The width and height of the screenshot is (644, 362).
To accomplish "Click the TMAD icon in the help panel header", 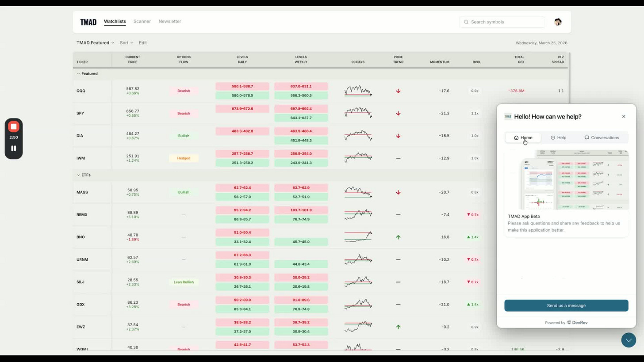I will click(508, 117).
